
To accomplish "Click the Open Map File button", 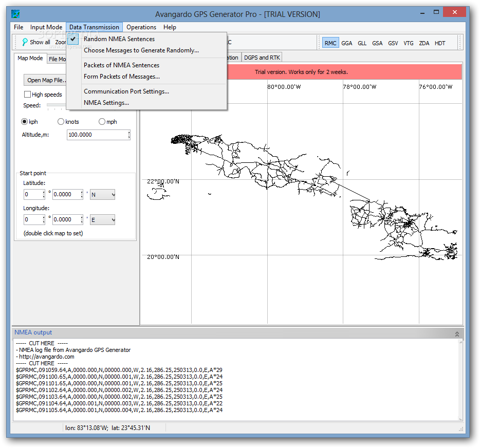I will 45,80.
